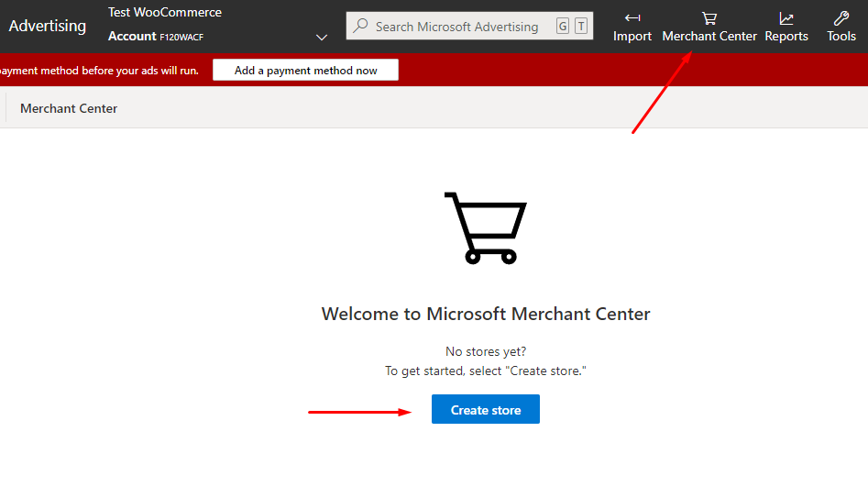
Task: Select the Merchant Center breadcrumb heading
Action: 69,108
